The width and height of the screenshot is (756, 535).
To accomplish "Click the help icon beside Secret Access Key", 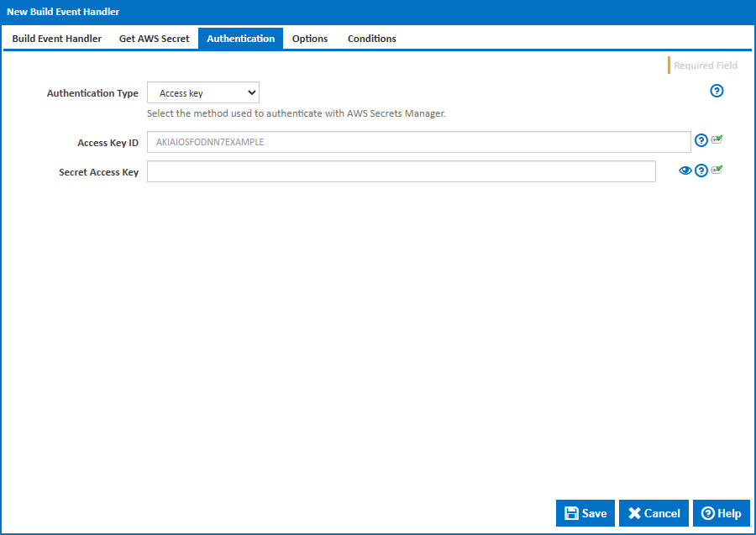I will click(701, 170).
